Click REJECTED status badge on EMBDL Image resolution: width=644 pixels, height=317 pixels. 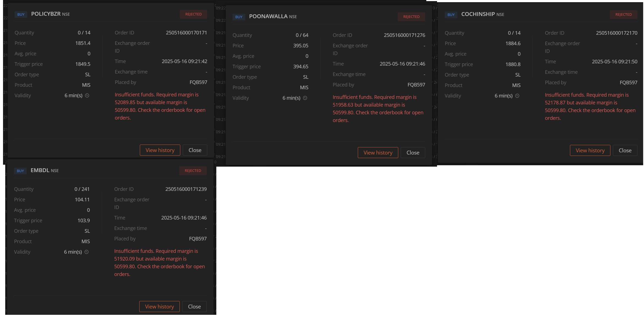[193, 171]
